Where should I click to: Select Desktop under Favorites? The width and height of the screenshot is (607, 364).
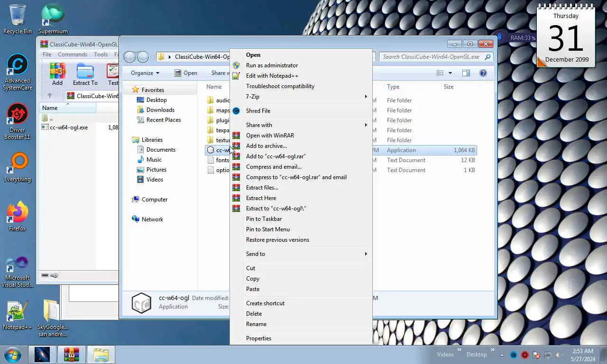[156, 100]
